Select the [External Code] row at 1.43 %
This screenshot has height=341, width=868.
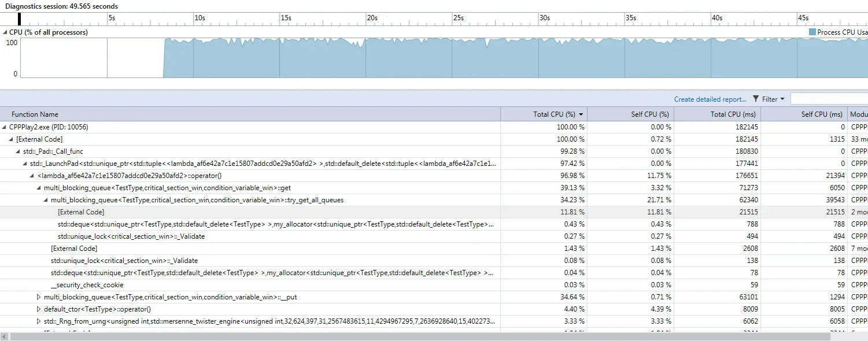click(434, 249)
